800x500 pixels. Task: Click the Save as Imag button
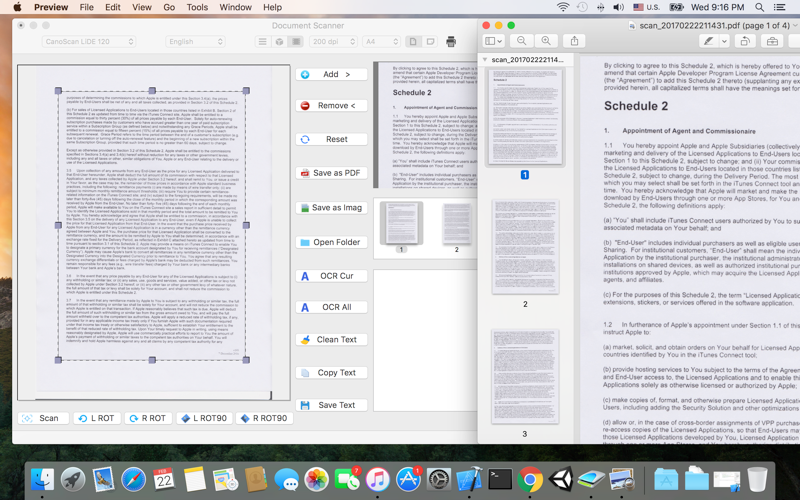pos(332,208)
